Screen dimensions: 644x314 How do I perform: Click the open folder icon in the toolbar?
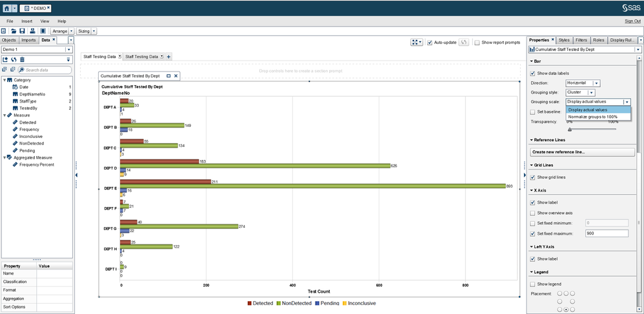point(14,31)
